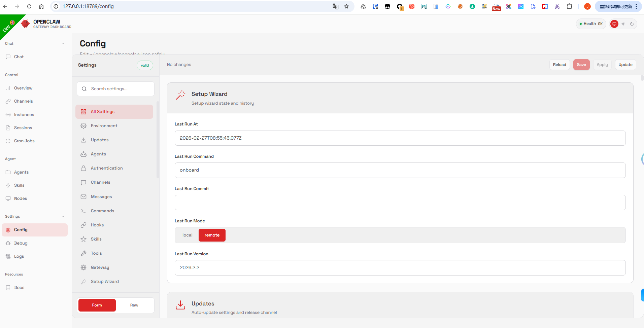Switch to Raw config view

[x=134, y=305]
